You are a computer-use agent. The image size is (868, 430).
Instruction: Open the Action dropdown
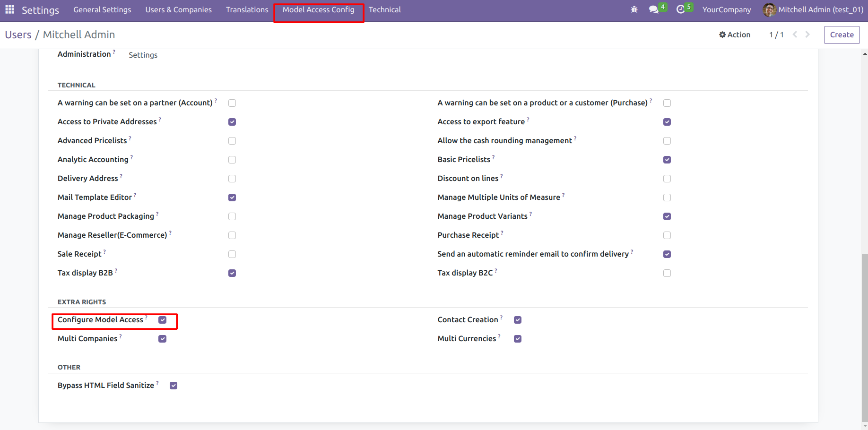point(735,34)
